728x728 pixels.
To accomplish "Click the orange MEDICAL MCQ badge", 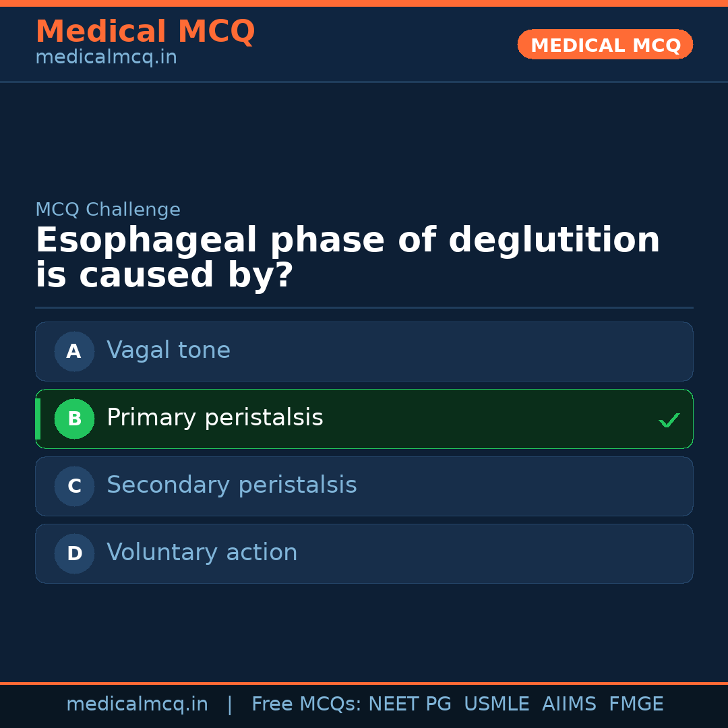I will pyautogui.click(x=605, y=44).
